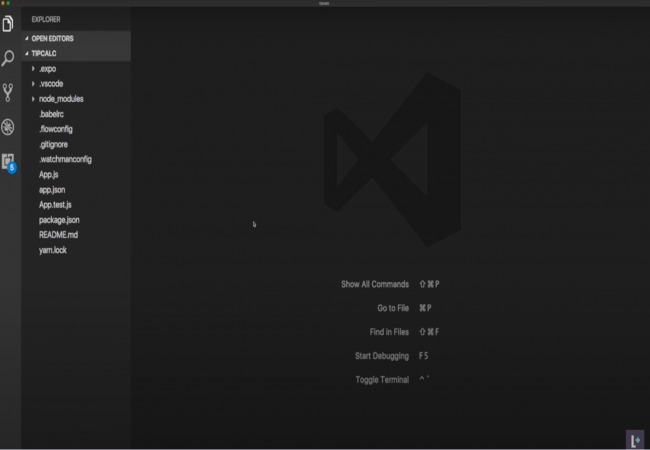
Task: Click the Find in Files hint
Action: (389, 332)
